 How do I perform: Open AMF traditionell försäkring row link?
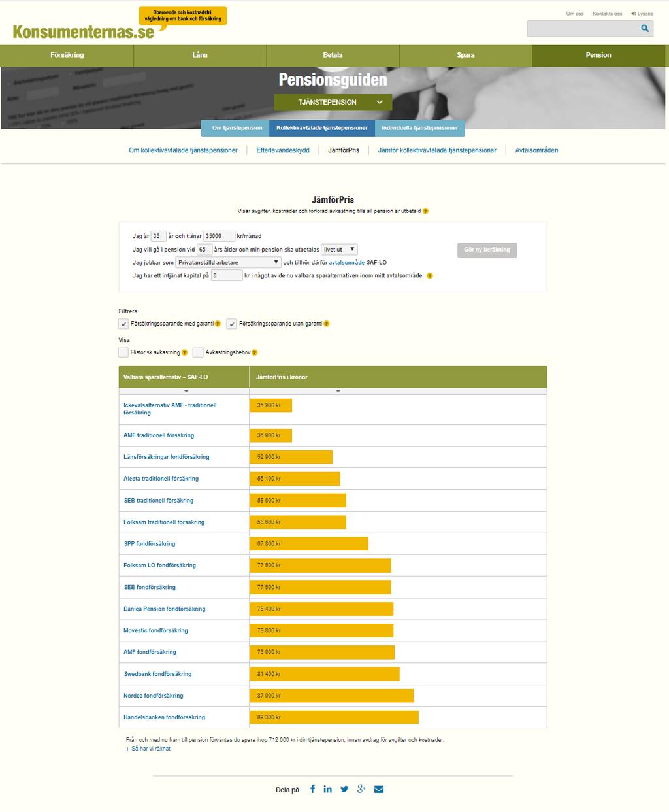pyautogui.click(x=159, y=435)
